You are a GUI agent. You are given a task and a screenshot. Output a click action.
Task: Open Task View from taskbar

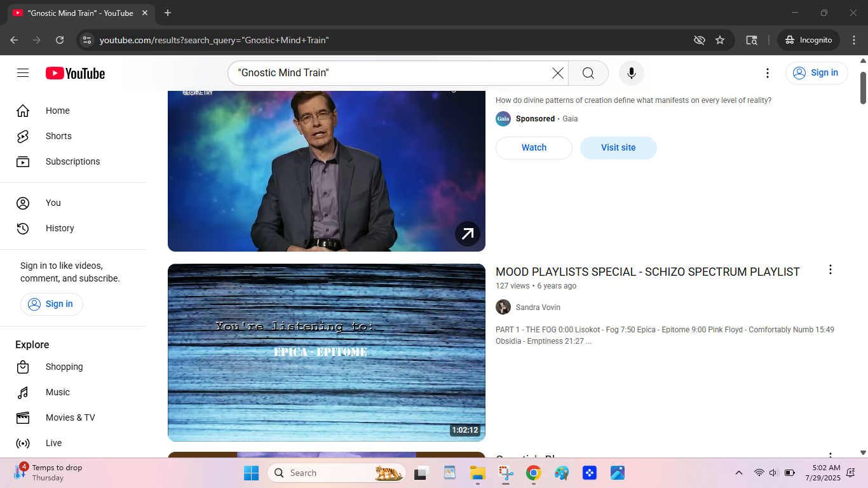click(x=421, y=473)
